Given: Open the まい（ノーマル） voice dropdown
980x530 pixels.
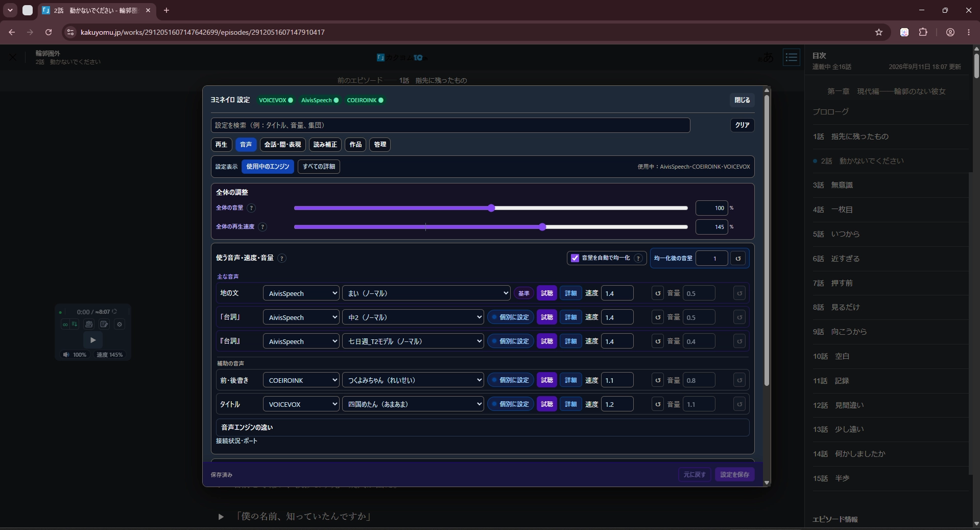Looking at the screenshot, I should point(426,293).
